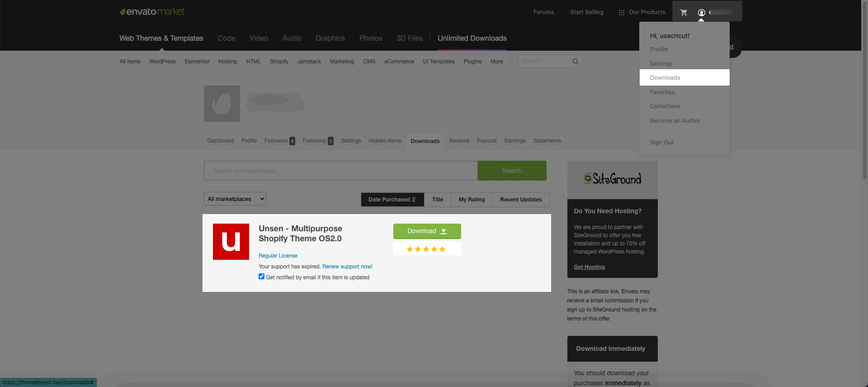The image size is (868, 387).
Task: Select Elementor subcategory
Action: click(x=197, y=62)
